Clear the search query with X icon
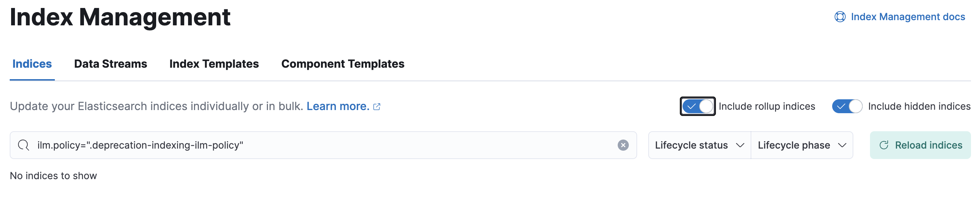The width and height of the screenshot is (980, 209). (x=623, y=145)
